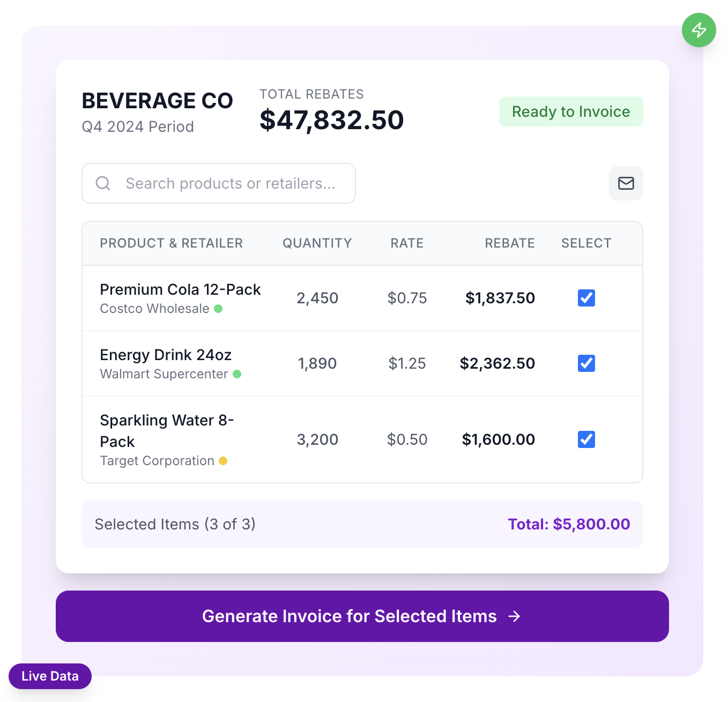Screen dimensions: 728x702
Task: Uncheck the Energy Drink 24oz checkbox
Action: click(x=586, y=363)
